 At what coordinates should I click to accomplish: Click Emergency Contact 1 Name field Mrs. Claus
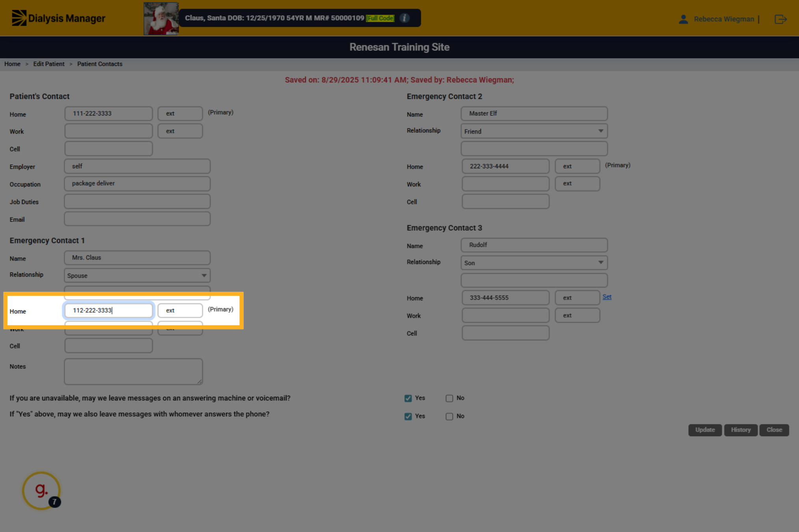pyautogui.click(x=137, y=258)
